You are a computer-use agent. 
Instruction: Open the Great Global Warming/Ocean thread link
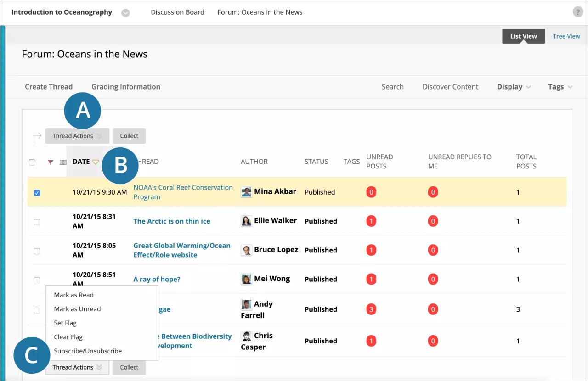(181, 250)
